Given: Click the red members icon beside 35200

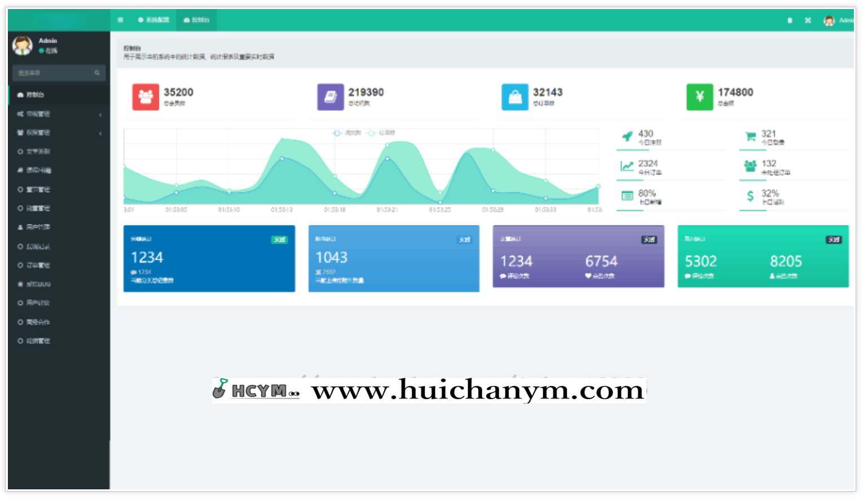Looking at the screenshot, I should coord(146,97).
